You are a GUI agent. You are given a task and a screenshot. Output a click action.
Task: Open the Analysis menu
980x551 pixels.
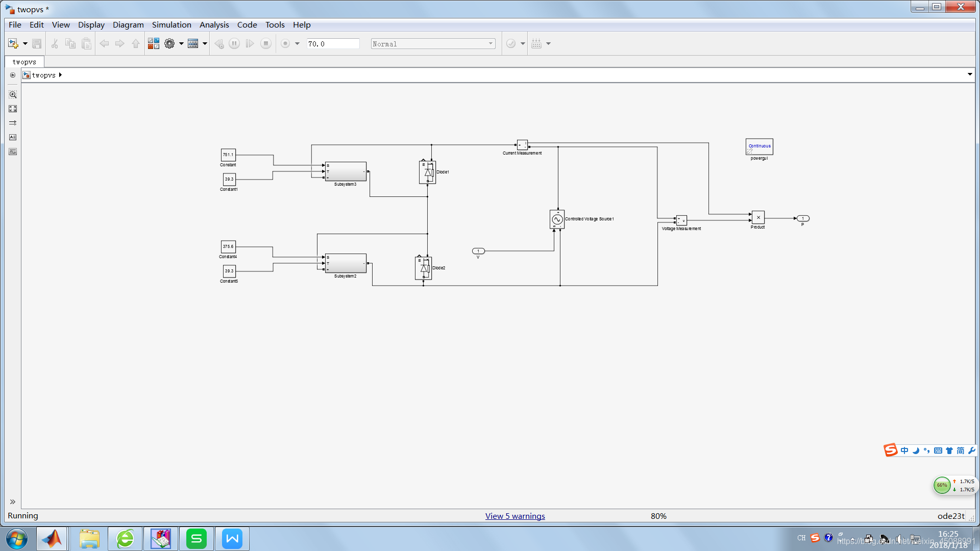pyautogui.click(x=214, y=24)
